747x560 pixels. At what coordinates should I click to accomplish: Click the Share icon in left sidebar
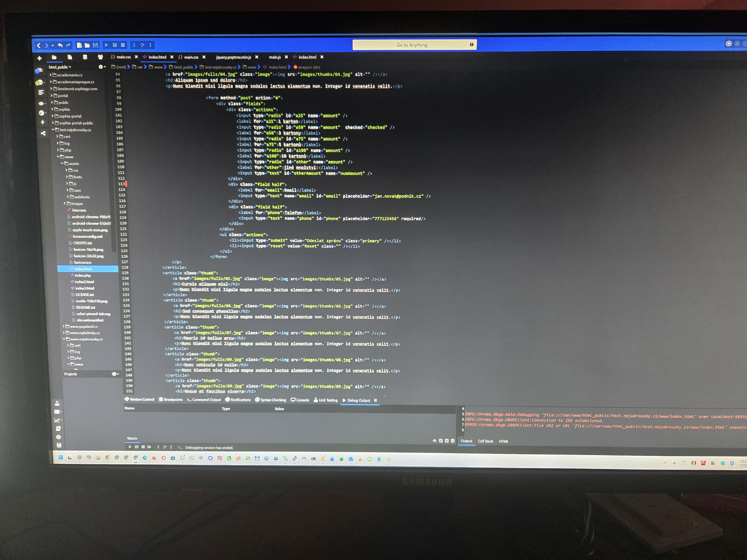pyautogui.click(x=43, y=133)
